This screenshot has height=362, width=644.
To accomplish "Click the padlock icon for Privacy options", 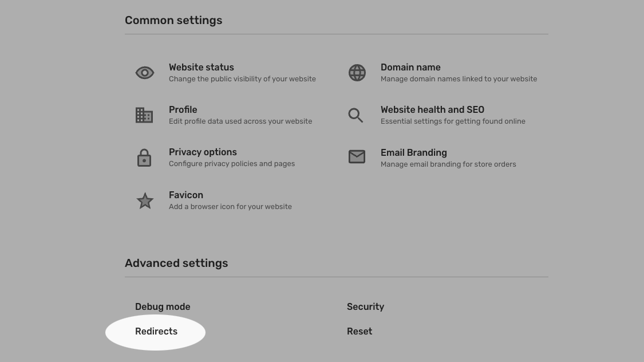I will [144, 158].
